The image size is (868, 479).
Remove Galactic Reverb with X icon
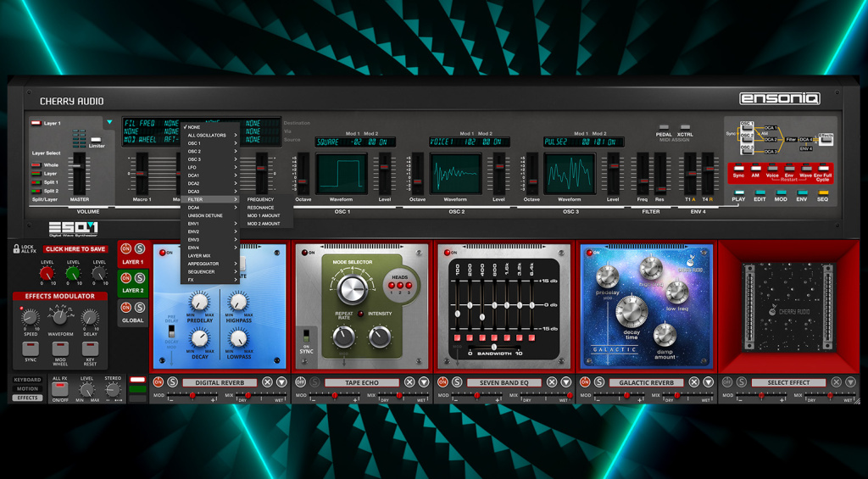(x=694, y=382)
